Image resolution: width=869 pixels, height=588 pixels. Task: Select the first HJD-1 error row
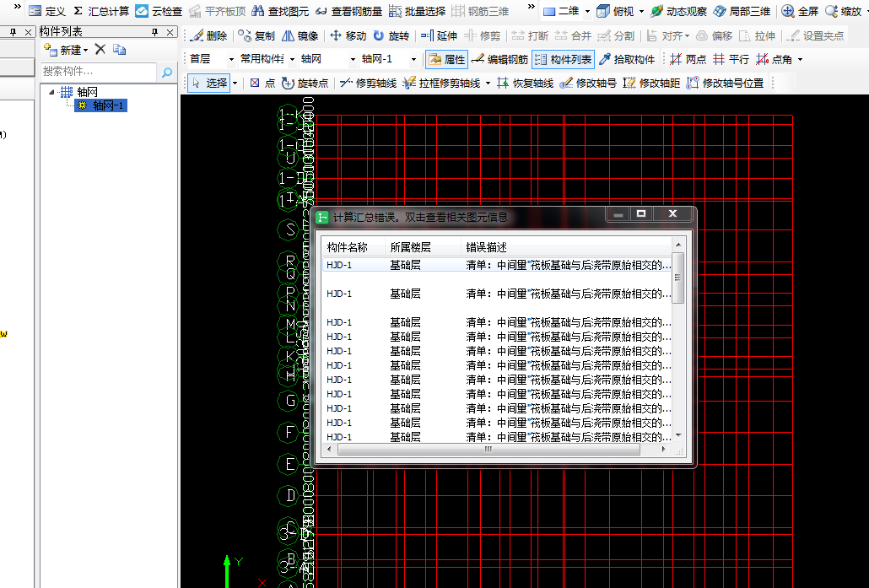point(498,265)
